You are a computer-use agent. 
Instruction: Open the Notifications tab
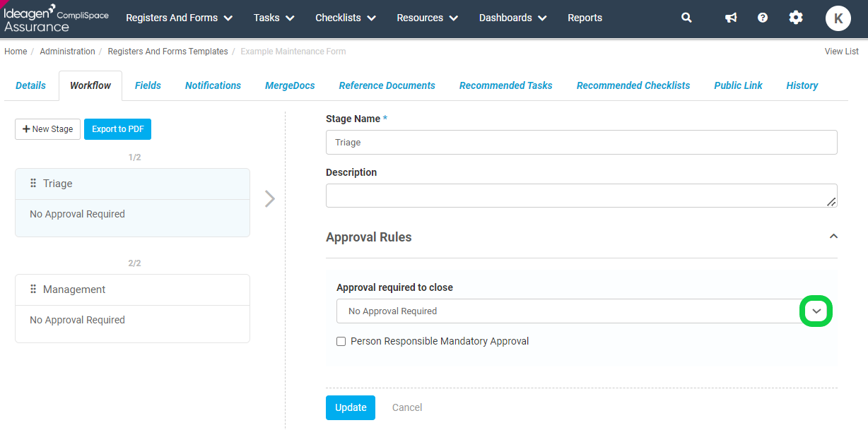click(x=213, y=85)
